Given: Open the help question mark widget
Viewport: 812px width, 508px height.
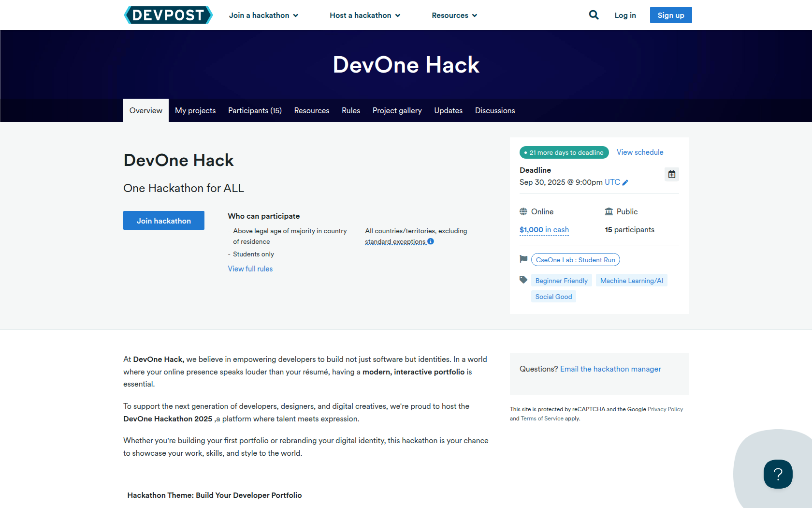Looking at the screenshot, I should point(778,474).
